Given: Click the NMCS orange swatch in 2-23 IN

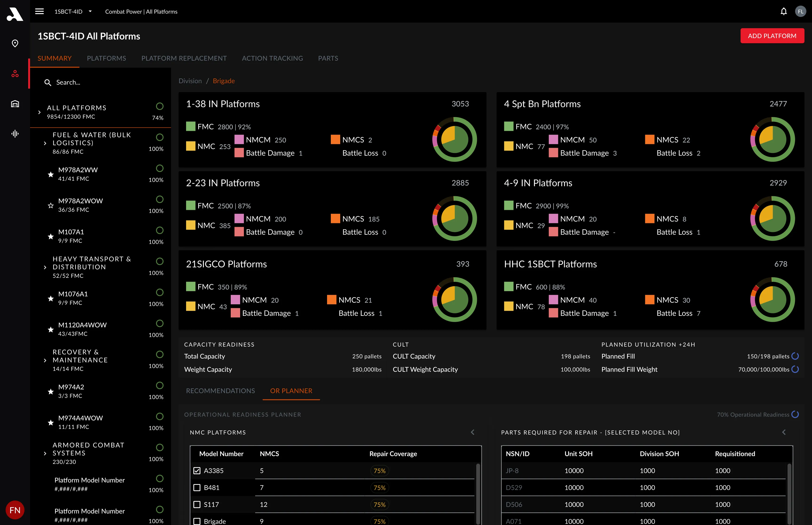Looking at the screenshot, I should tap(335, 219).
